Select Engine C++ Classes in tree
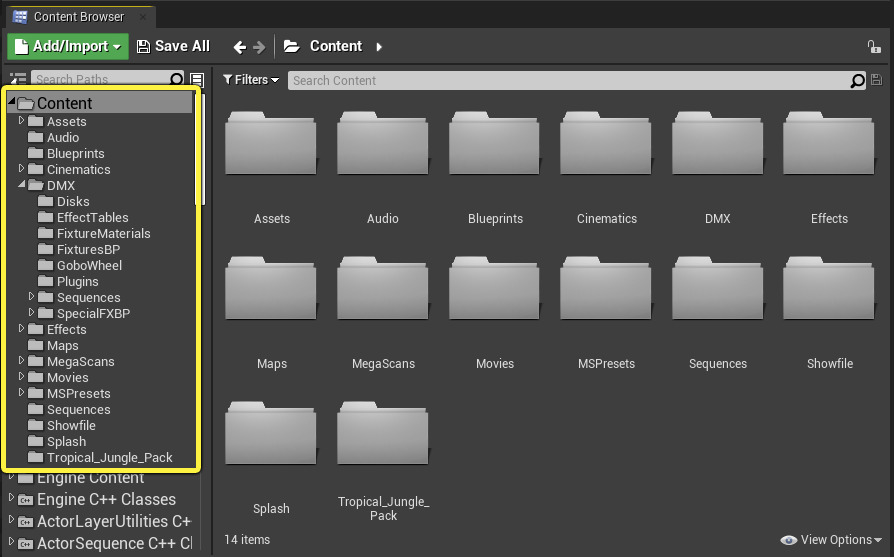This screenshot has height=557, width=894. click(106, 499)
